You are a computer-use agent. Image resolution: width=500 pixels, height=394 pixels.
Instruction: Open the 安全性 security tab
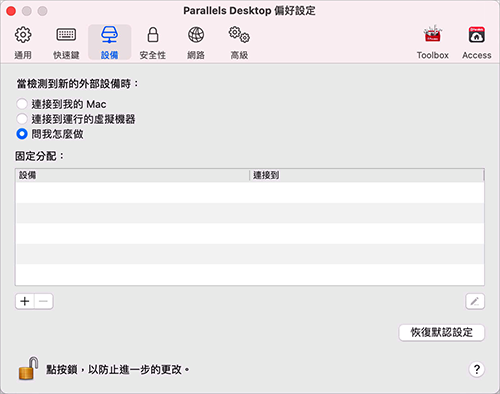(x=153, y=43)
